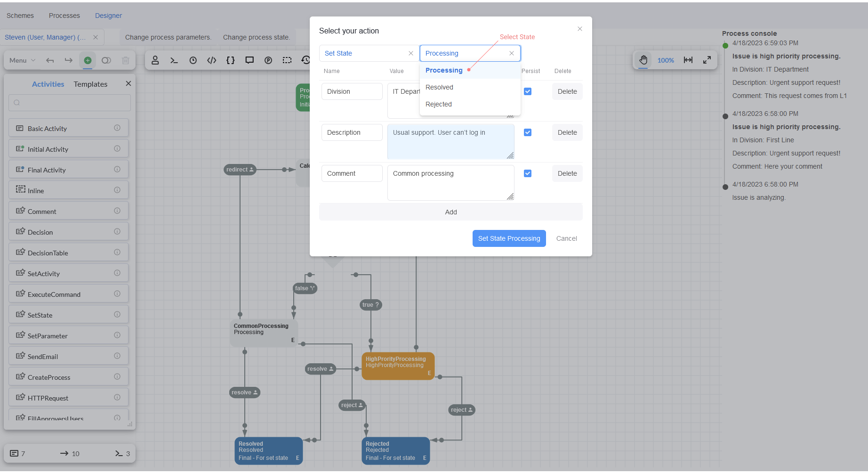Click the Set State Processing button
This screenshot has height=474, width=868.
(x=509, y=238)
